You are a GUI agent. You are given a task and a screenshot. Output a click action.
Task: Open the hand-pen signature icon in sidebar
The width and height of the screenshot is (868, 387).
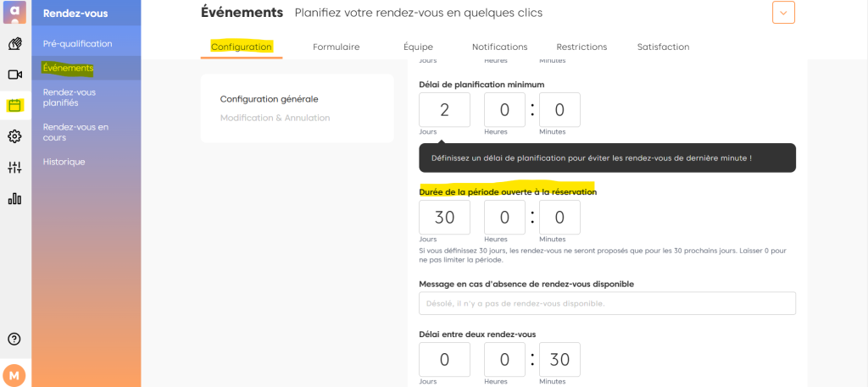click(x=14, y=44)
